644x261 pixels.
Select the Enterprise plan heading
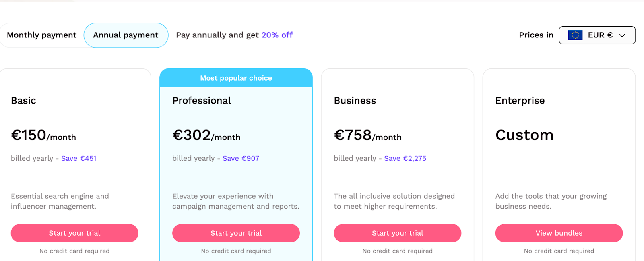pyautogui.click(x=520, y=101)
